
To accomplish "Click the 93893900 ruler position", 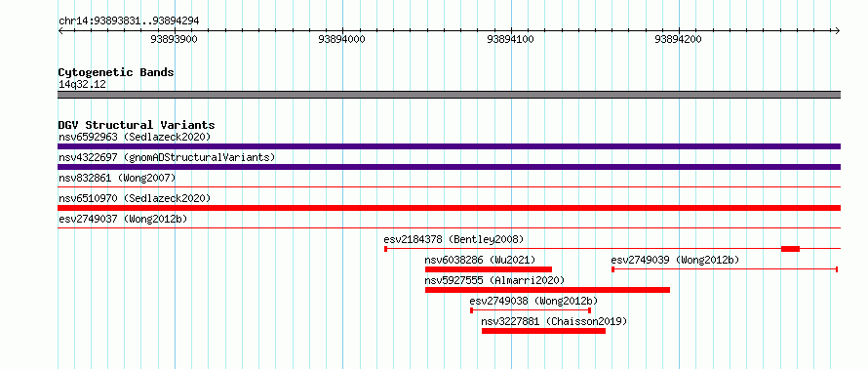I will pyautogui.click(x=174, y=39).
